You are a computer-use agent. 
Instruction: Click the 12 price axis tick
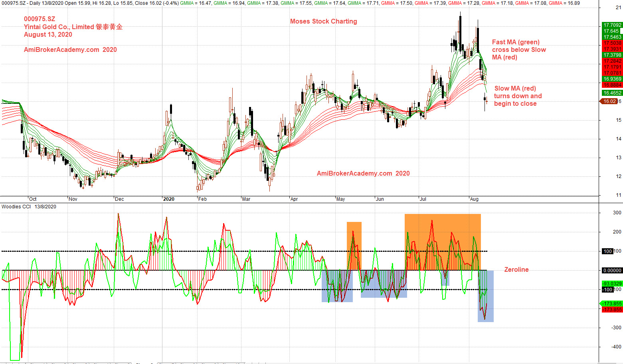coord(618,176)
